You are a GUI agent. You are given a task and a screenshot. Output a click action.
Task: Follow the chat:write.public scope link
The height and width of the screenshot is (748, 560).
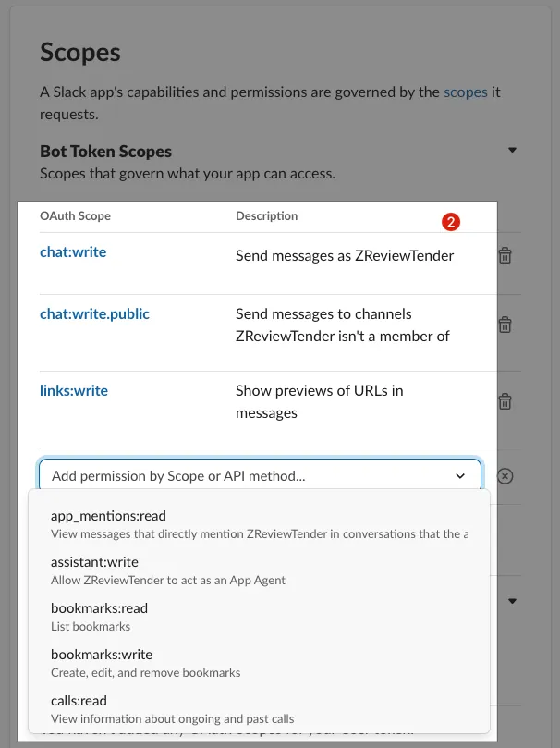pos(94,313)
